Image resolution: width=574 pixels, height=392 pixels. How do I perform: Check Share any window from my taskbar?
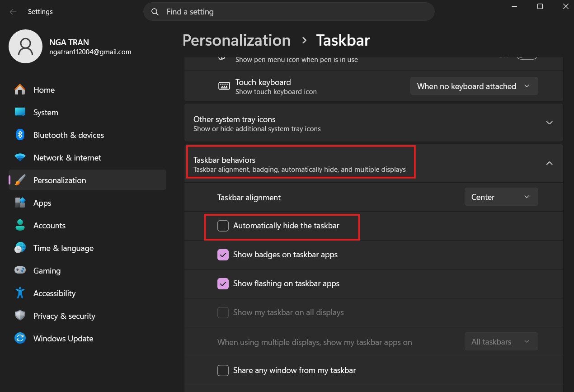pos(223,370)
